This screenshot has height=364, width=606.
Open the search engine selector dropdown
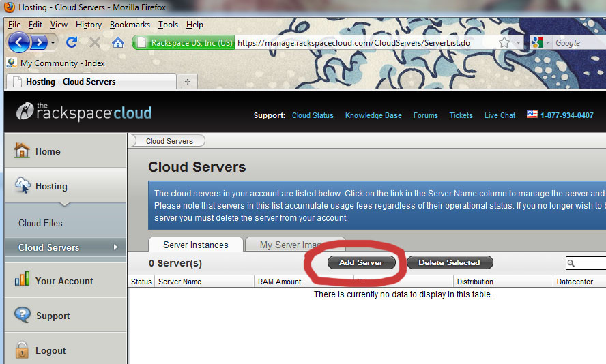click(539, 42)
